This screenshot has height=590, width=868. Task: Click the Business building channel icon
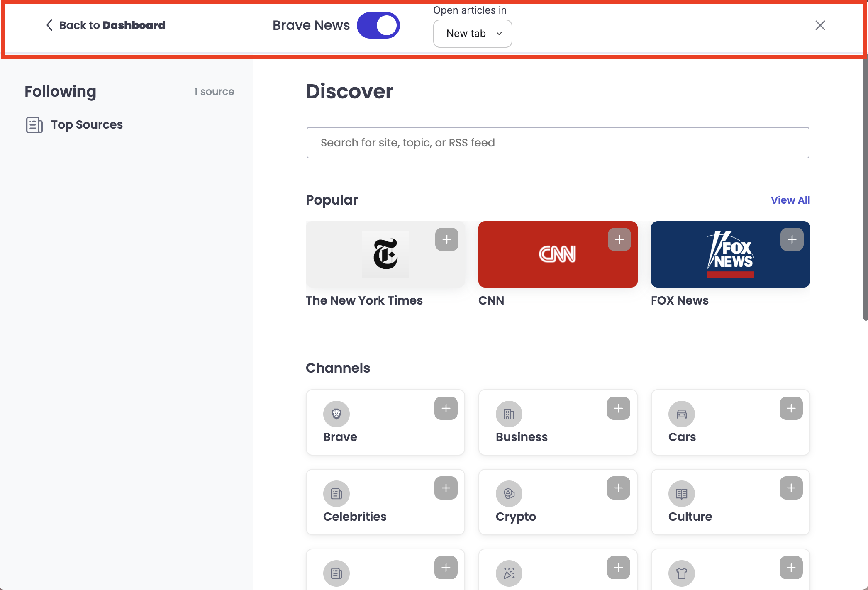(x=509, y=414)
